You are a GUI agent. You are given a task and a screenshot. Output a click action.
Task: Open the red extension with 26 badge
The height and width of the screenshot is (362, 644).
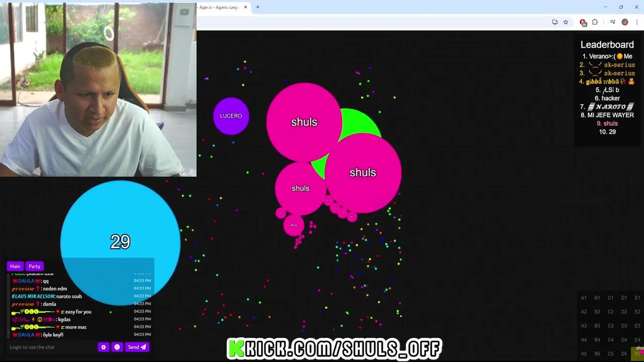[583, 22]
